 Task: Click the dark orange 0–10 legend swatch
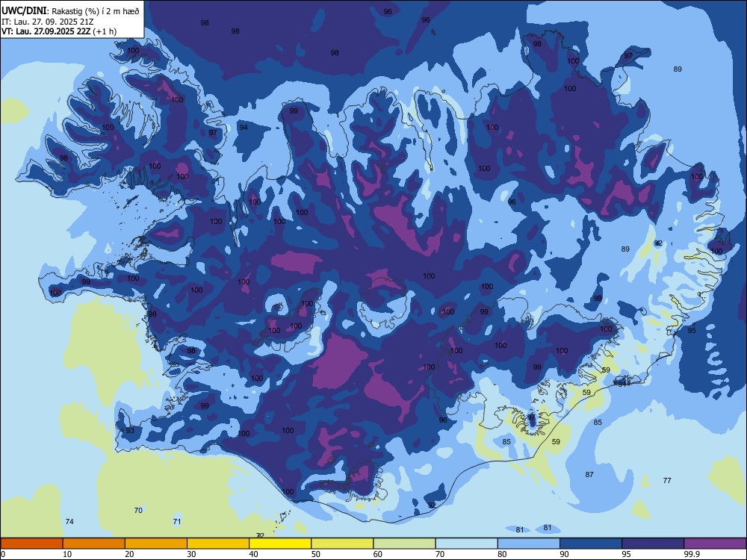(31, 544)
